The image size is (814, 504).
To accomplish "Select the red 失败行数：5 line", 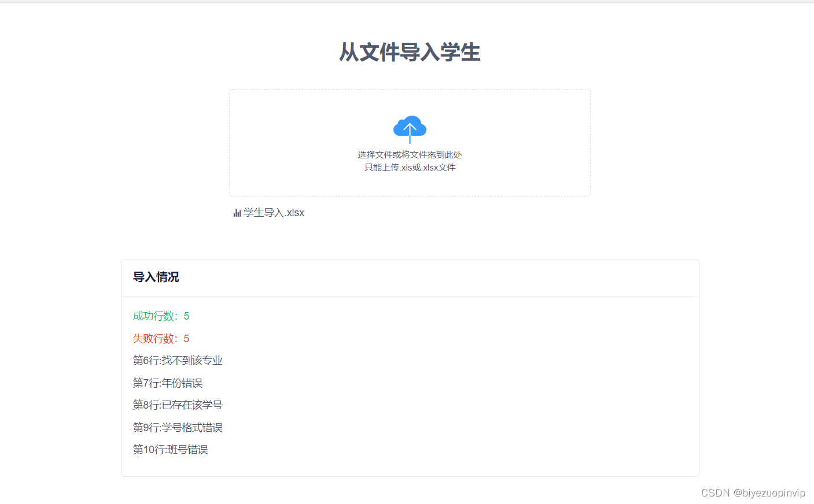I will click(161, 339).
